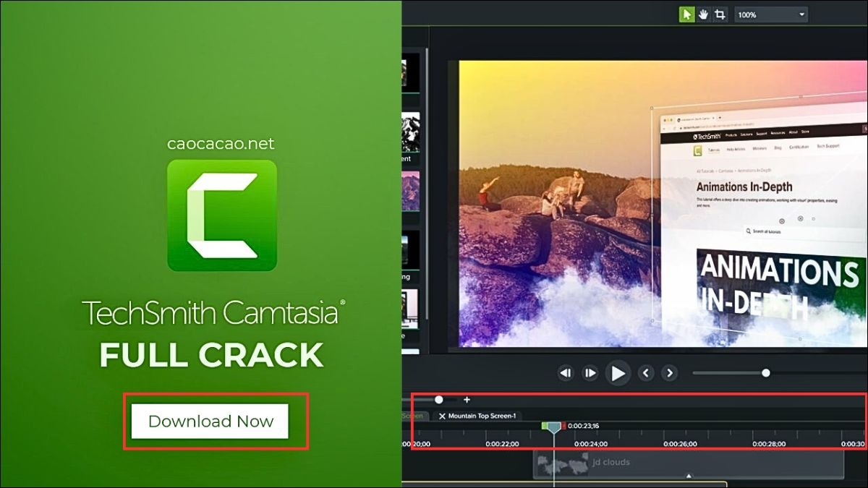Click the playback scrubber slider handle
The width and height of the screenshot is (868, 488).
pyautogui.click(x=765, y=373)
